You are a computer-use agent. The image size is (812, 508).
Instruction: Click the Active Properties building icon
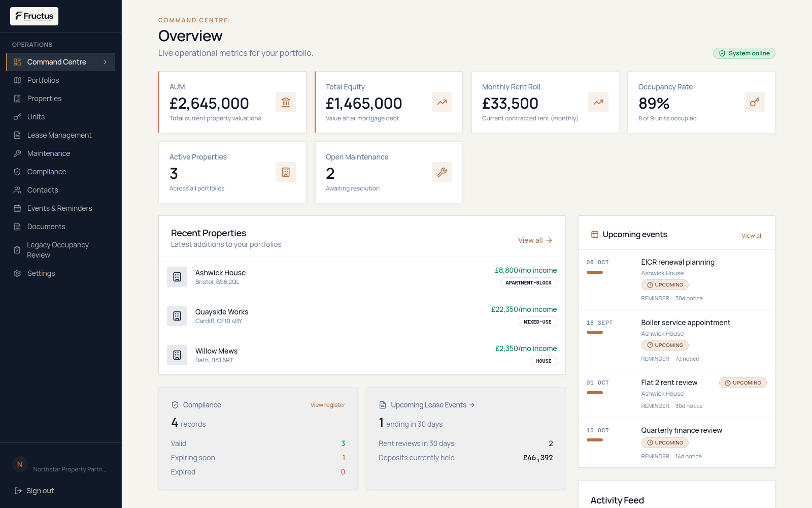coord(286,172)
